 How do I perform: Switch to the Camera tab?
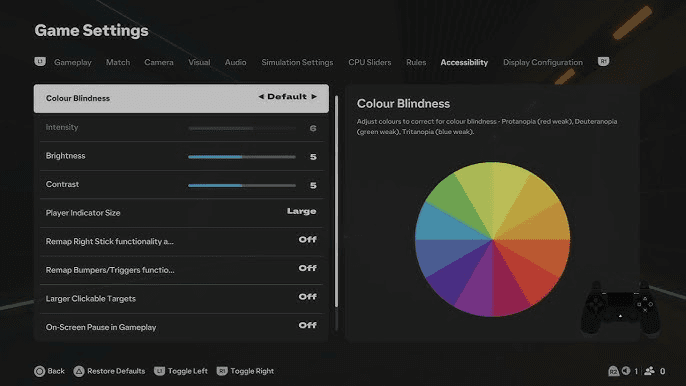pyautogui.click(x=159, y=62)
